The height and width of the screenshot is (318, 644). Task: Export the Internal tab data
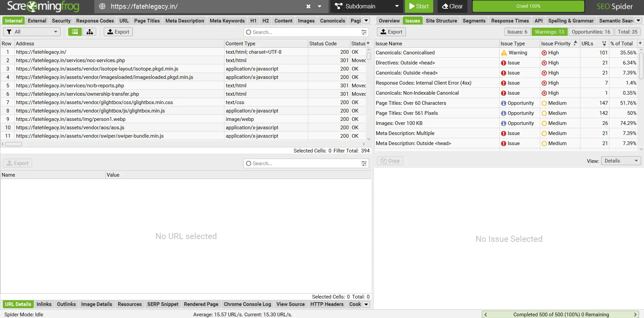pos(118,32)
